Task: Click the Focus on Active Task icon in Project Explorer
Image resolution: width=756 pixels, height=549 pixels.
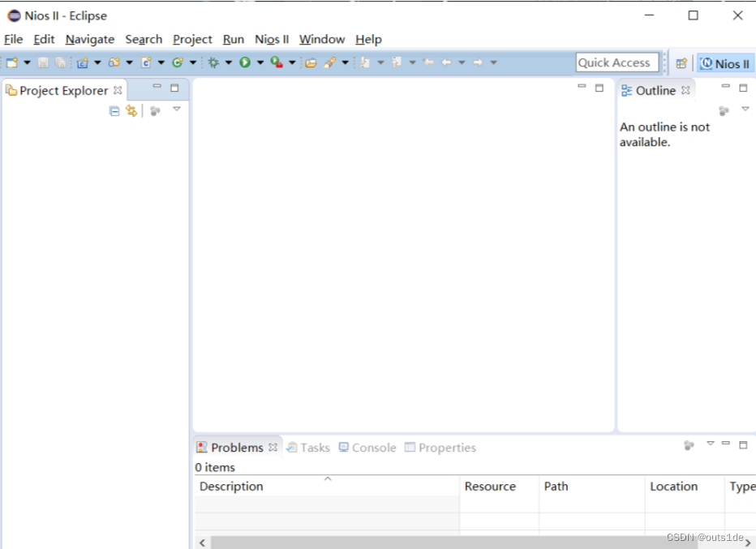Action: pos(155,111)
